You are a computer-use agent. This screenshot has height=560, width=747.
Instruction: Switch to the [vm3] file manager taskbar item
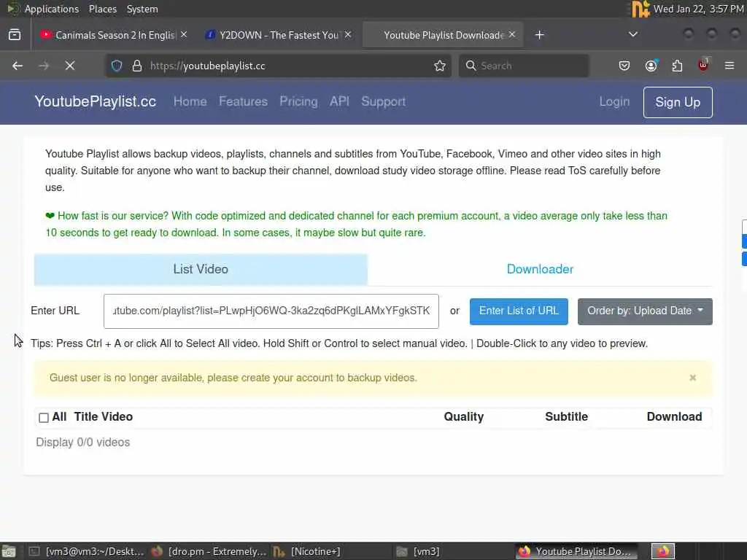coord(418,551)
